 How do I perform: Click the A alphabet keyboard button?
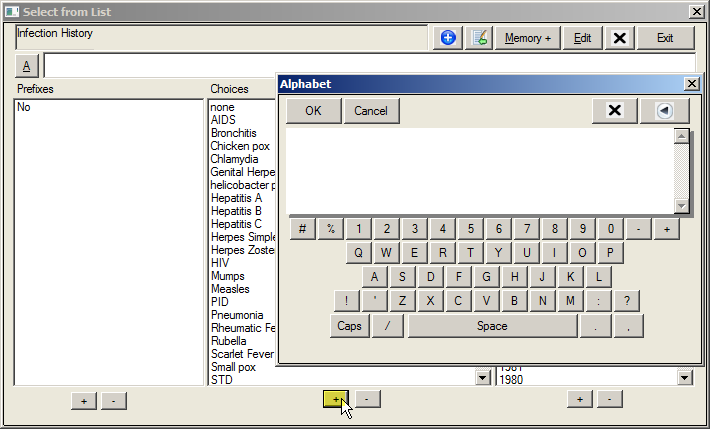coord(27,67)
